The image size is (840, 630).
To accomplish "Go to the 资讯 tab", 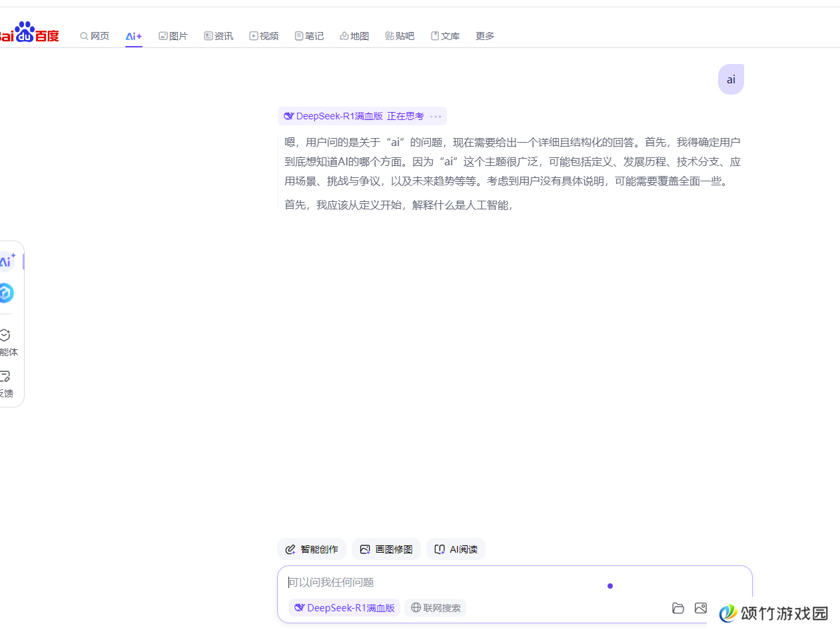I will click(218, 36).
